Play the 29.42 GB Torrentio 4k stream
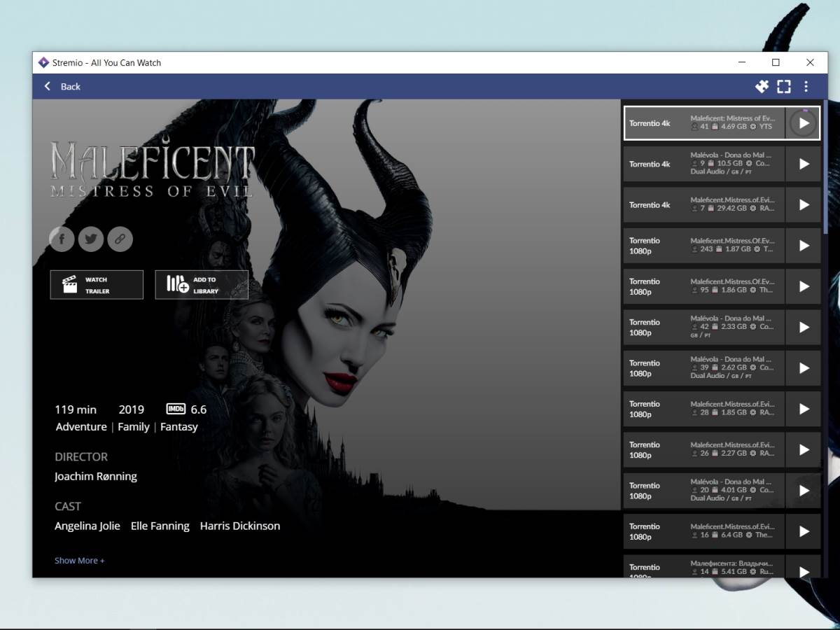 (804, 205)
